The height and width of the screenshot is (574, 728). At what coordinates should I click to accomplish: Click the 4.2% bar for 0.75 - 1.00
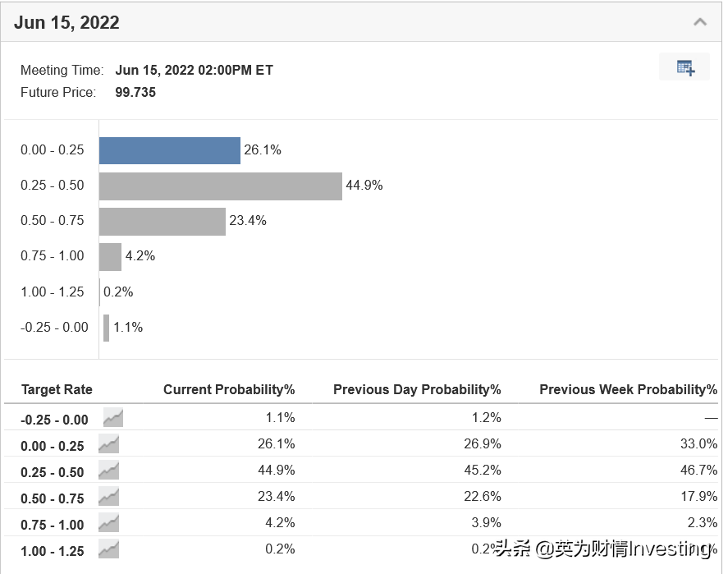click(x=110, y=256)
